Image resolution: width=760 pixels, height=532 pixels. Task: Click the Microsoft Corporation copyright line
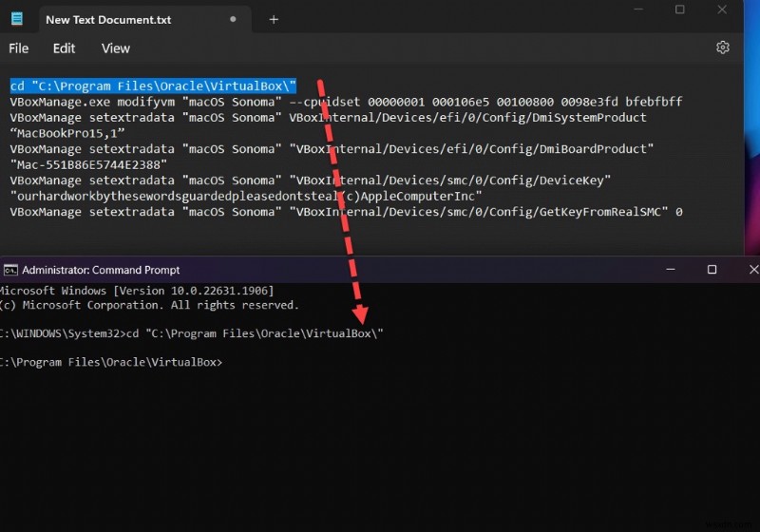pos(149,305)
